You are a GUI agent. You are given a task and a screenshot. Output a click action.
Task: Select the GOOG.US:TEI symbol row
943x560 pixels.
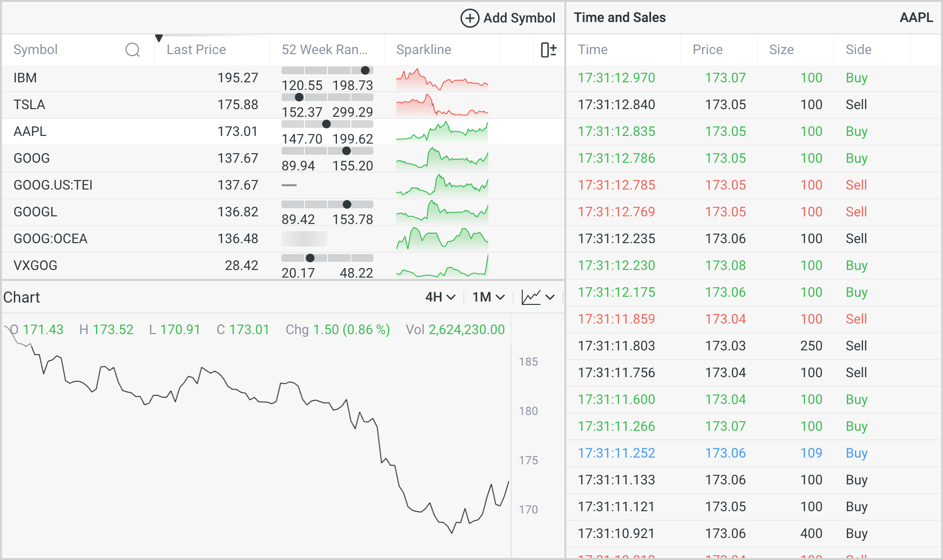point(283,185)
